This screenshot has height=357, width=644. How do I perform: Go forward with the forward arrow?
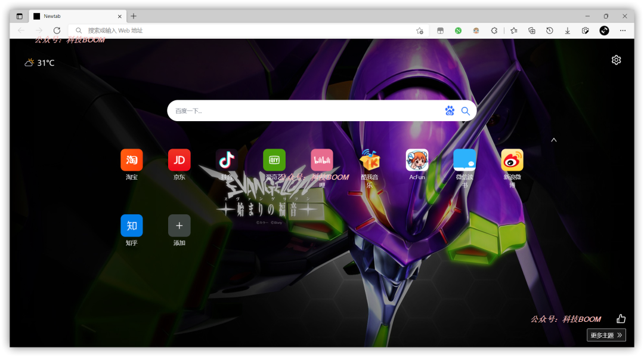tap(39, 30)
